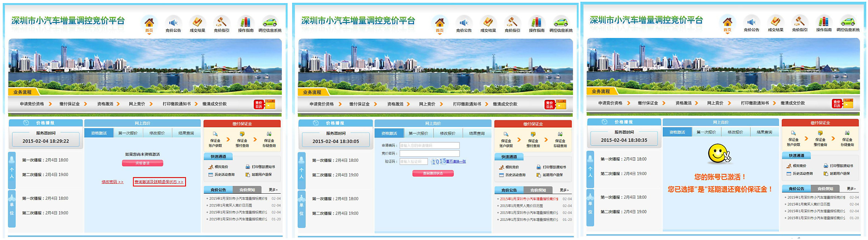
Task: Select 结果查询 tab on 18:30:05 page
Action: click(x=477, y=134)
